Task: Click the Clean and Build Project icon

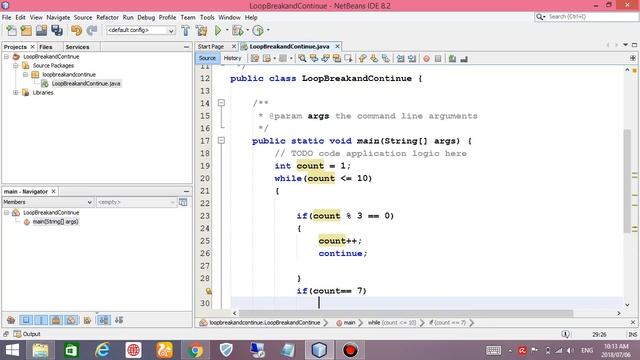Action: pyautogui.click(x=201, y=31)
